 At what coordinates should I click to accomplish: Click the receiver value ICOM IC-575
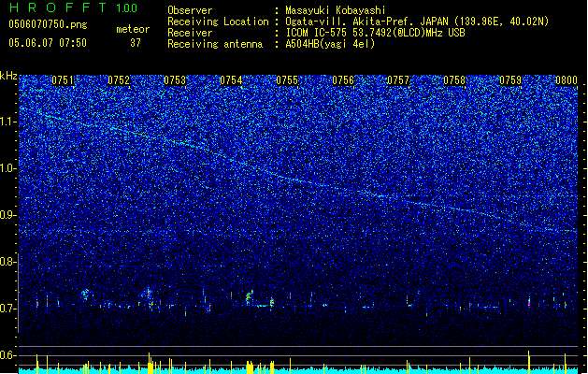316,33
